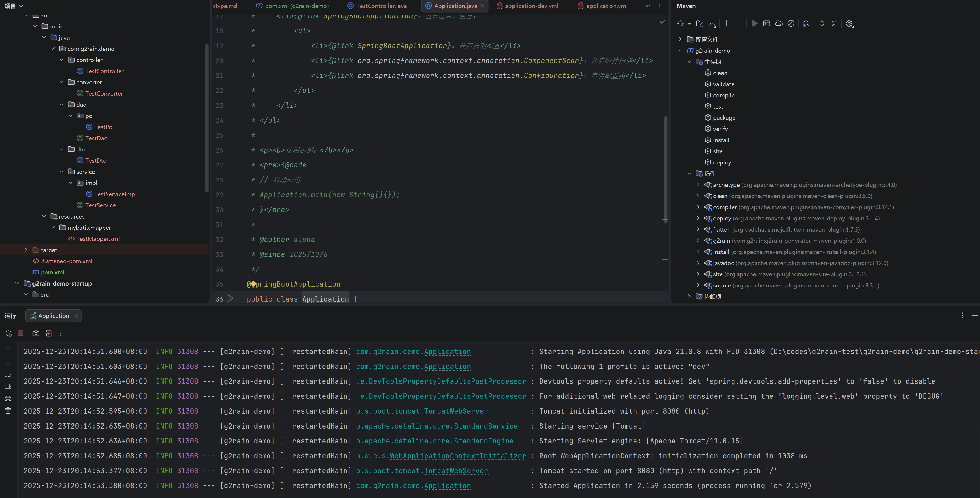Stop the running Application process

21,334
